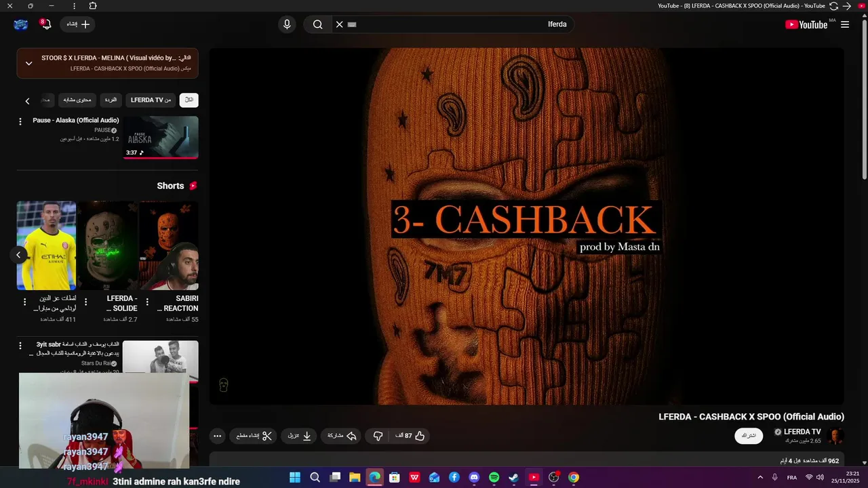Viewport: 868px width, 488px height.
Task: Click the mask watermark icon in video player
Action: tap(223, 385)
